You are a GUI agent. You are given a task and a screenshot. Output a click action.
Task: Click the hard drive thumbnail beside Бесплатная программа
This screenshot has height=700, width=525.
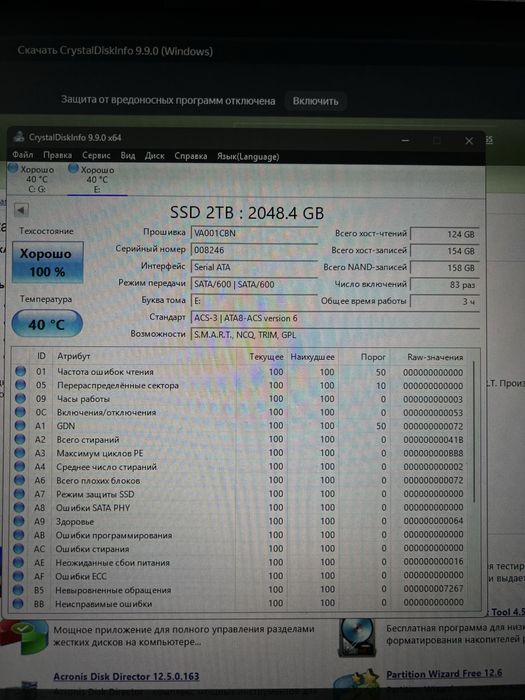click(357, 637)
